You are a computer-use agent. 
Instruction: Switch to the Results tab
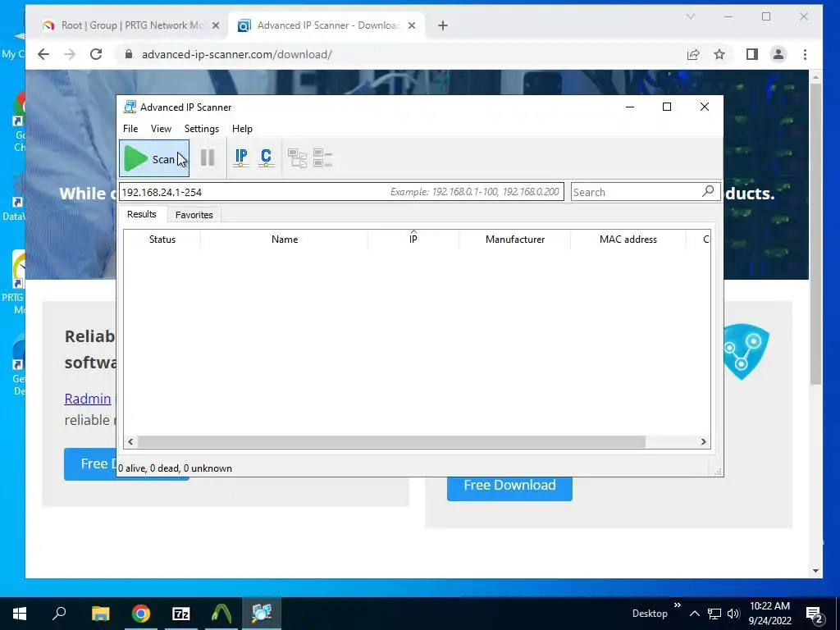[x=141, y=214]
